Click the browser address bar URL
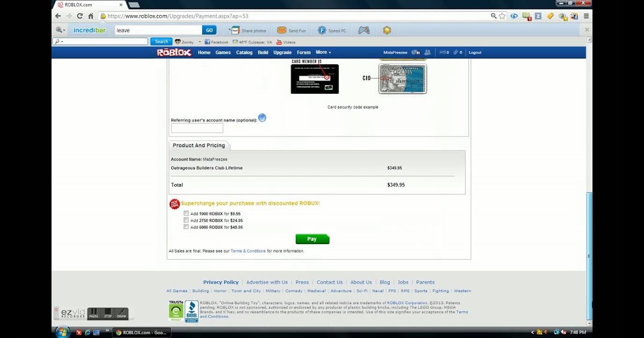 178,16
